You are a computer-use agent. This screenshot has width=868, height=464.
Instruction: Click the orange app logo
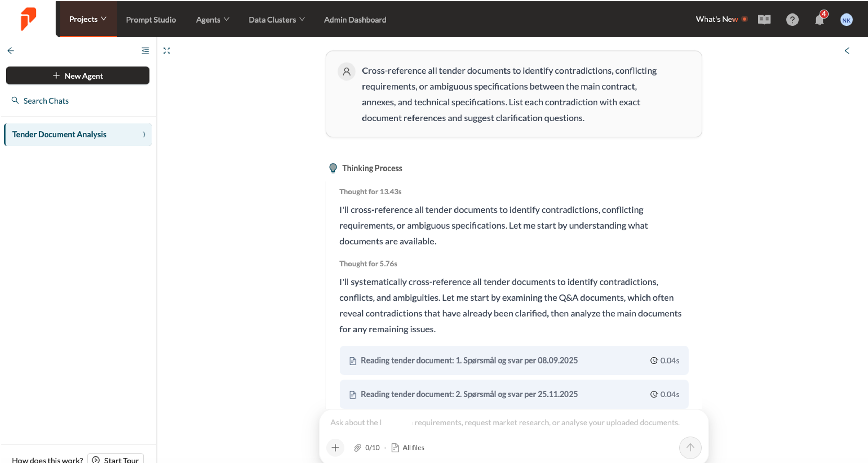tap(28, 19)
